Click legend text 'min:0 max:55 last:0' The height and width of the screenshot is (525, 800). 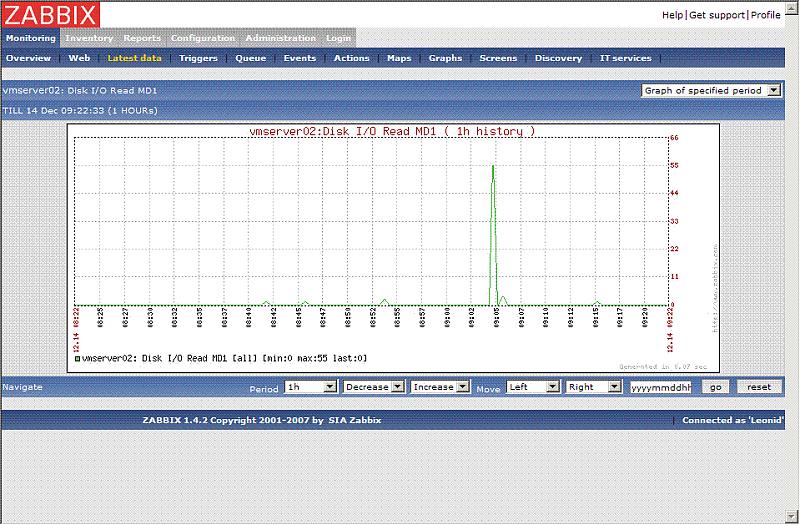click(x=315, y=358)
